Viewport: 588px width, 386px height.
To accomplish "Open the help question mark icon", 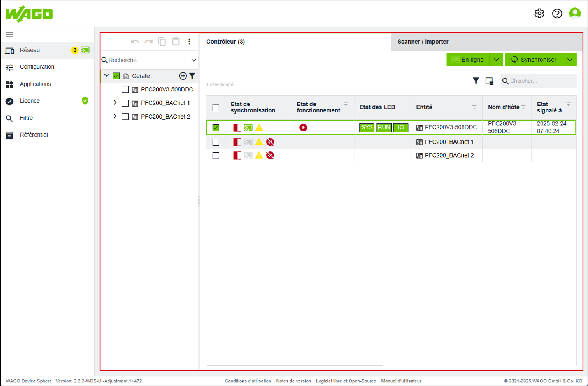I will pos(557,14).
